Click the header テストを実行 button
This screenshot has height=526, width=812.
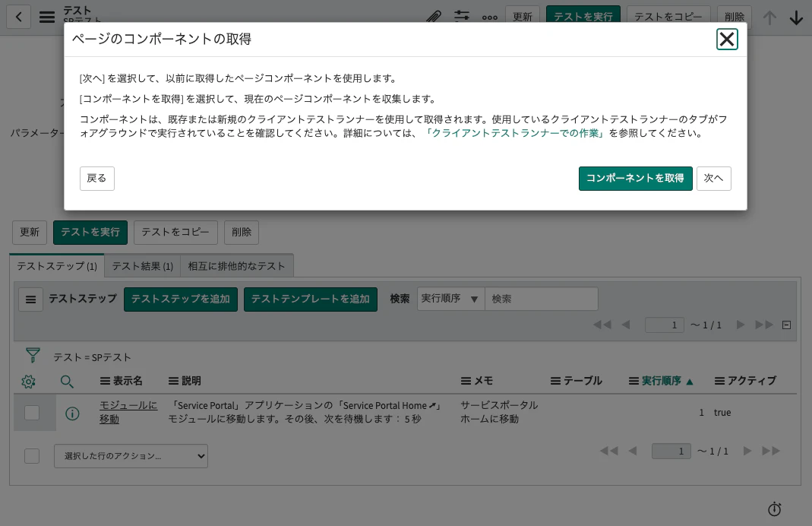583,15
